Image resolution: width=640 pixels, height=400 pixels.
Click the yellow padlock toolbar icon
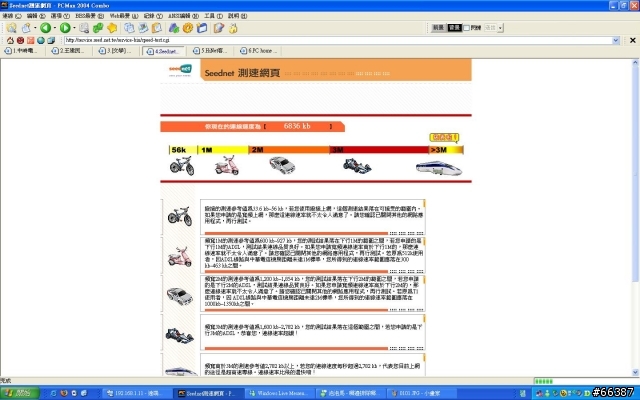(233, 28)
